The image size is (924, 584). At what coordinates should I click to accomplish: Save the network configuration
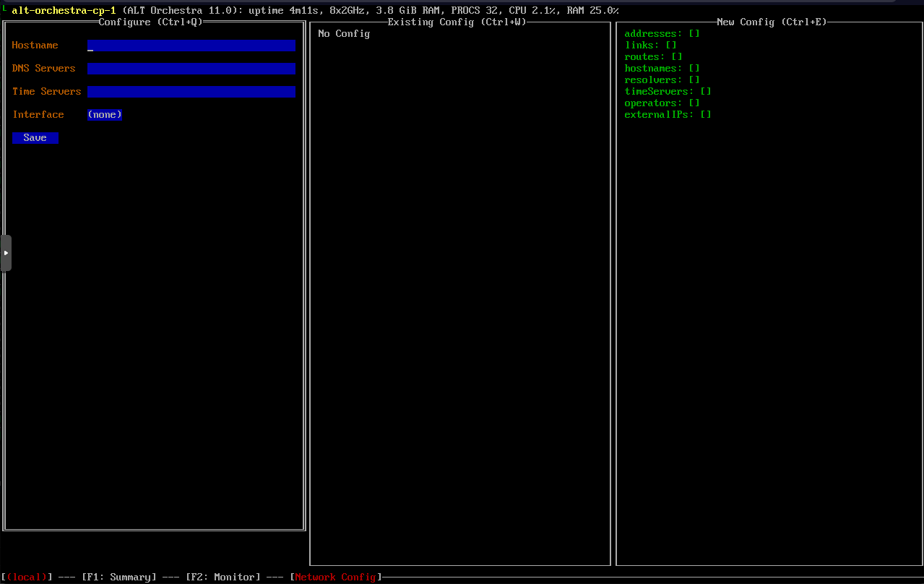35,138
